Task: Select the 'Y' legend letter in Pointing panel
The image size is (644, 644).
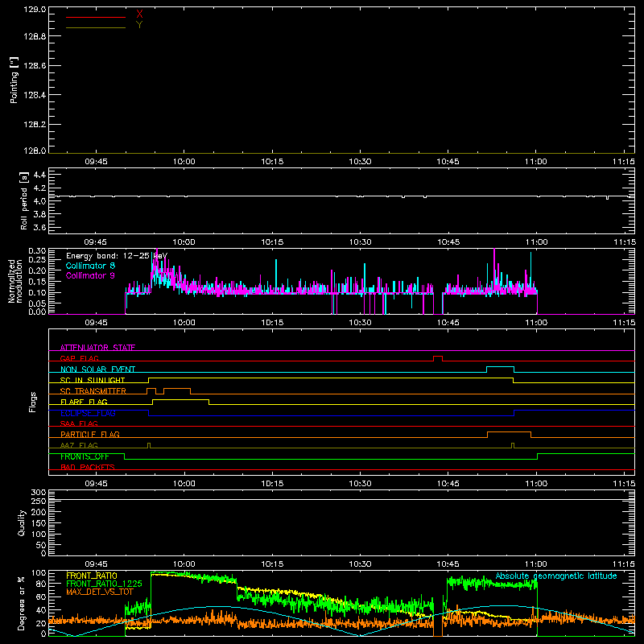Action: click(139, 25)
